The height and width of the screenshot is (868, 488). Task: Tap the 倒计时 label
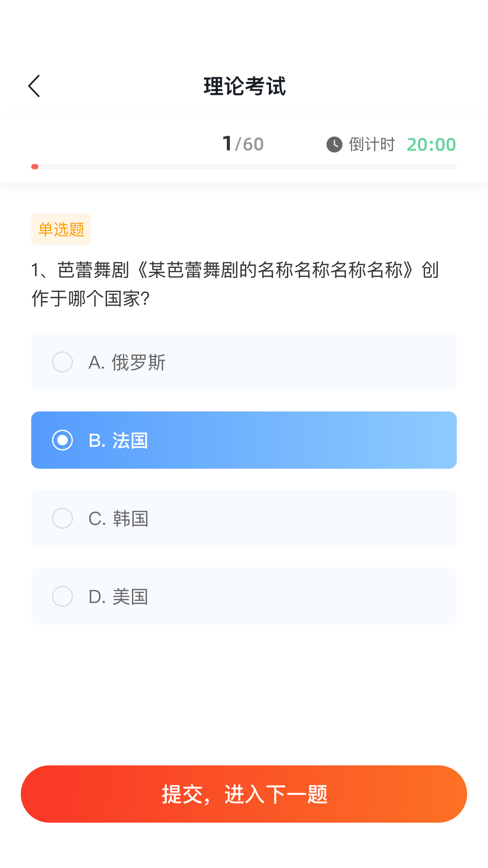pyautogui.click(x=372, y=145)
